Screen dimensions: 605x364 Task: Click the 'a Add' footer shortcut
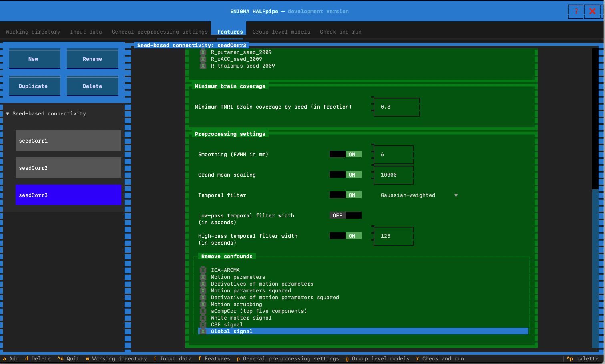pyautogui.click(x=11, y=359)
